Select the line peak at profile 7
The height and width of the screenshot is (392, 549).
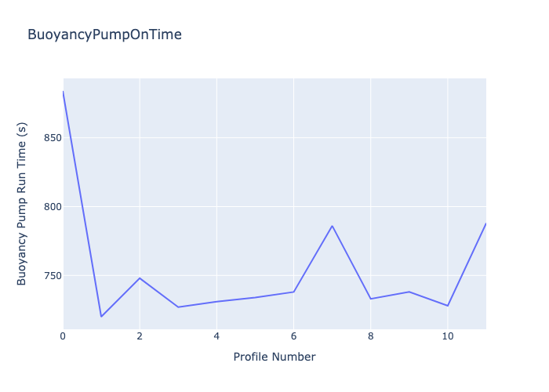(x=332, y=226)
